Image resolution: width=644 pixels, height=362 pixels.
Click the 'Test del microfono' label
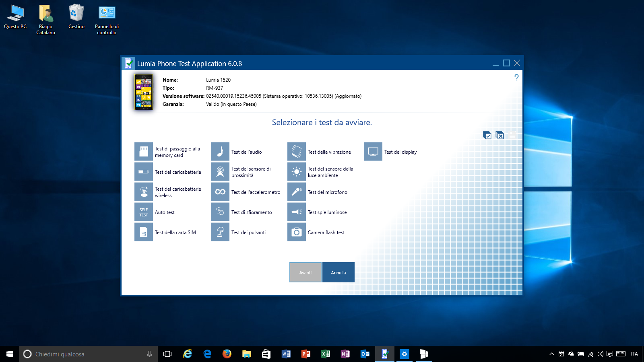(328, 192)
